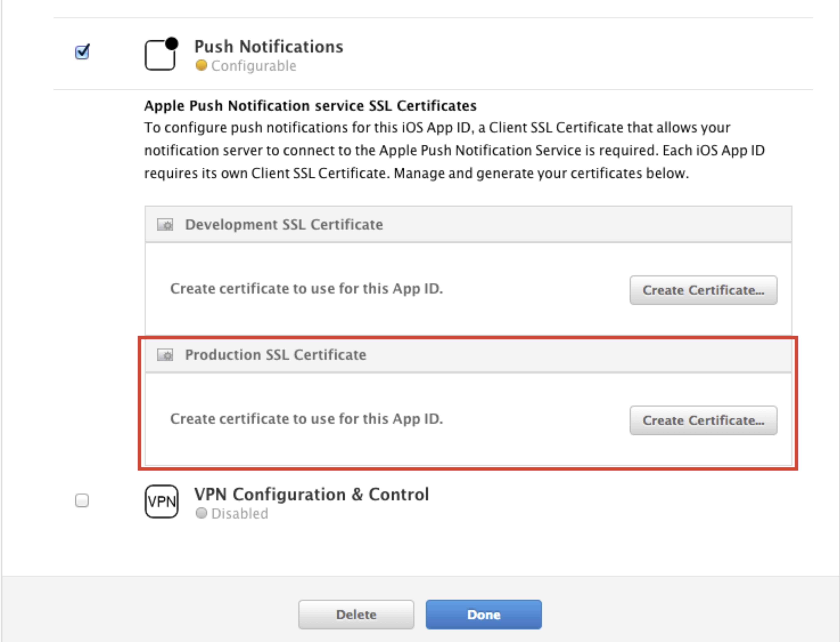Create a certificate under Development SSL Certificate

point(703,290)
